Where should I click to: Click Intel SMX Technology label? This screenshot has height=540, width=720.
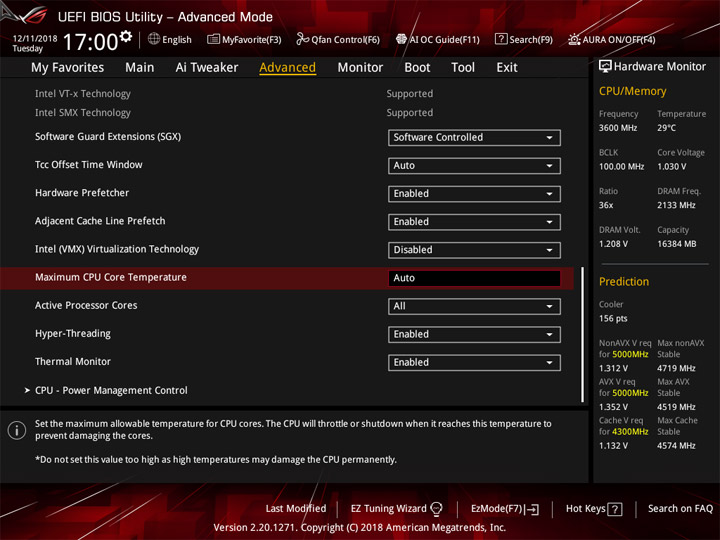[83, 112]
